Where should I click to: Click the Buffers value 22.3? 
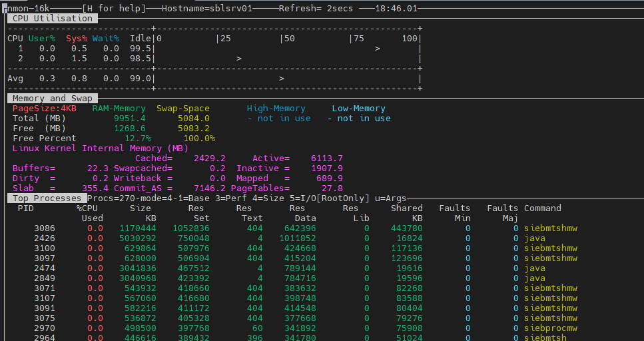[98, 169]
